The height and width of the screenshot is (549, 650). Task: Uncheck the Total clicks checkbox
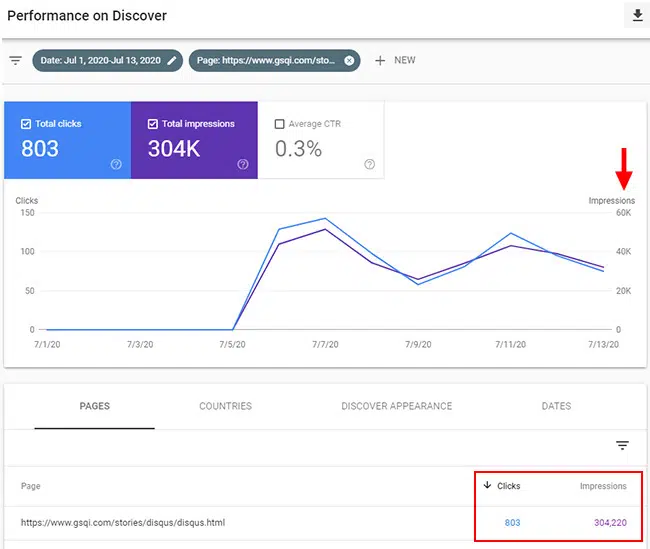pyautogui.click(x=26, y=124)
